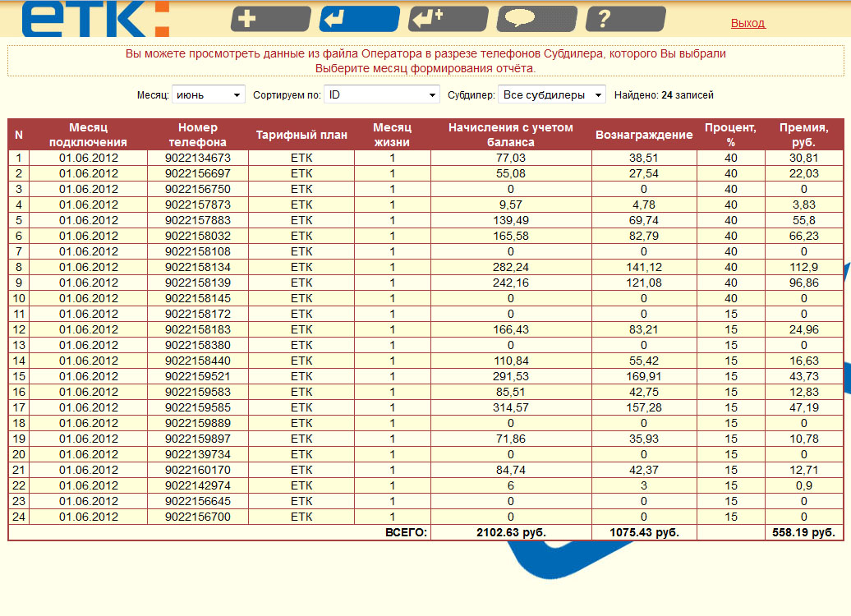Click the Месяц подключения column header
Viewport: 851px width, 616px height.
click(x=88, y=135)
